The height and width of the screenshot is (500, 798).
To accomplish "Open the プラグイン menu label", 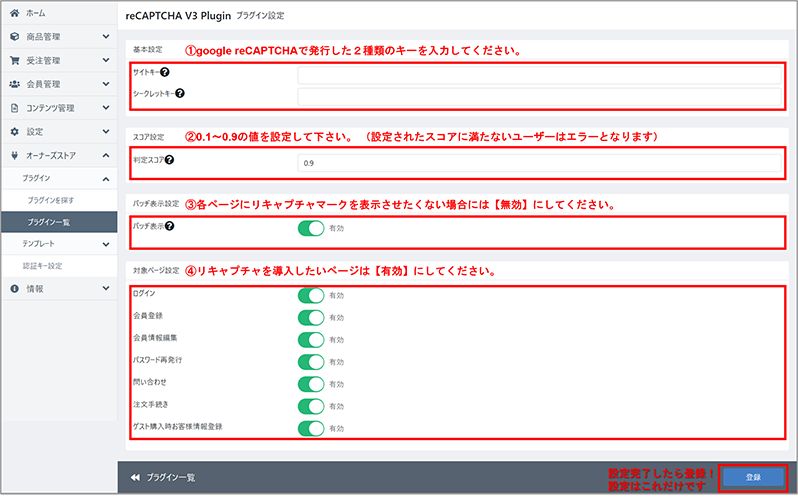I will tap(36, 178).
